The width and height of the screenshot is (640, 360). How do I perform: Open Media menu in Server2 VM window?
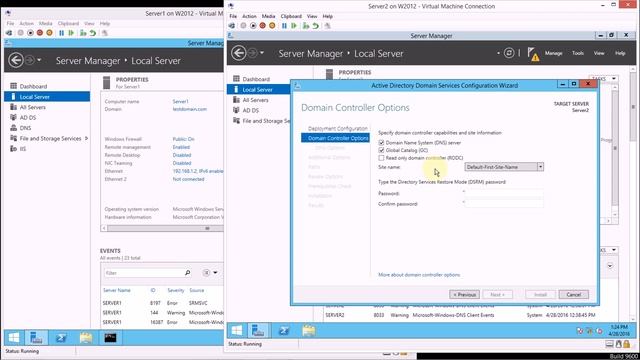(x=268, y=16)
